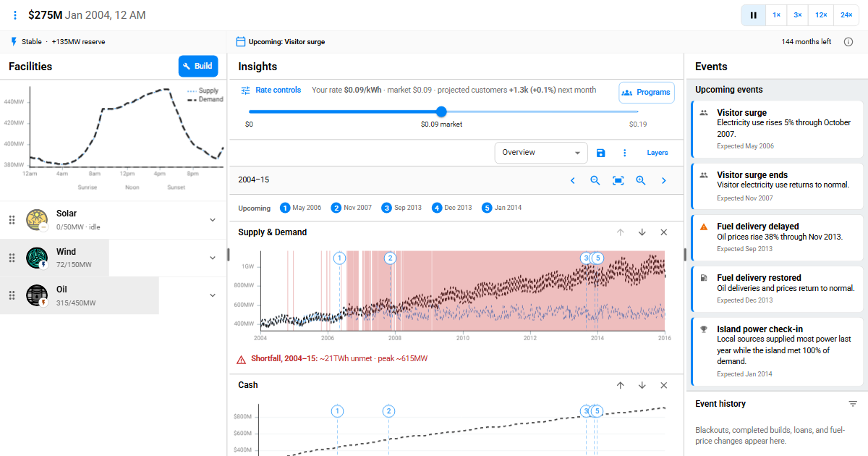The width and height of the screenshot is (868, 456).
Task: Click the Oil facility icon
Action: [x=37, y=295]
